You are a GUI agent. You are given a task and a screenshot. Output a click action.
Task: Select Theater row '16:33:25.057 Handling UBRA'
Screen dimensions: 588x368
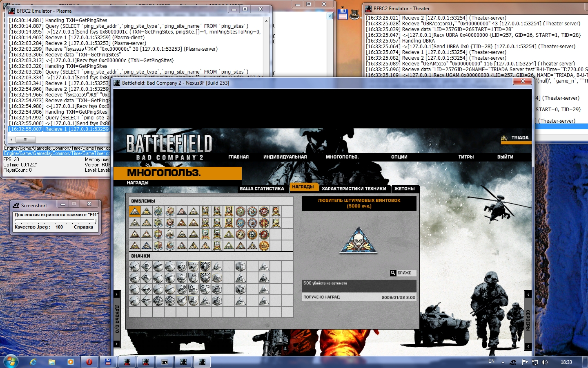tap(400, 40)
